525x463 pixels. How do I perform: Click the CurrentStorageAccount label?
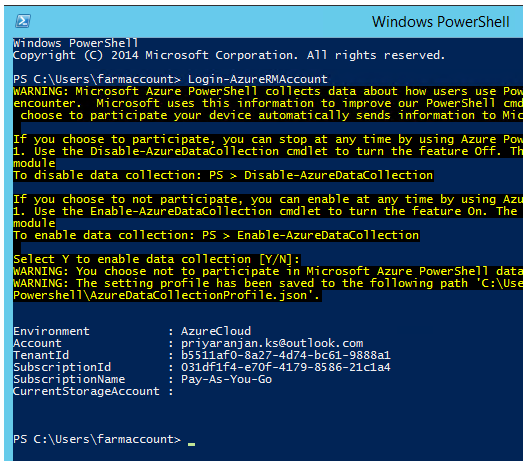point(86,391)
